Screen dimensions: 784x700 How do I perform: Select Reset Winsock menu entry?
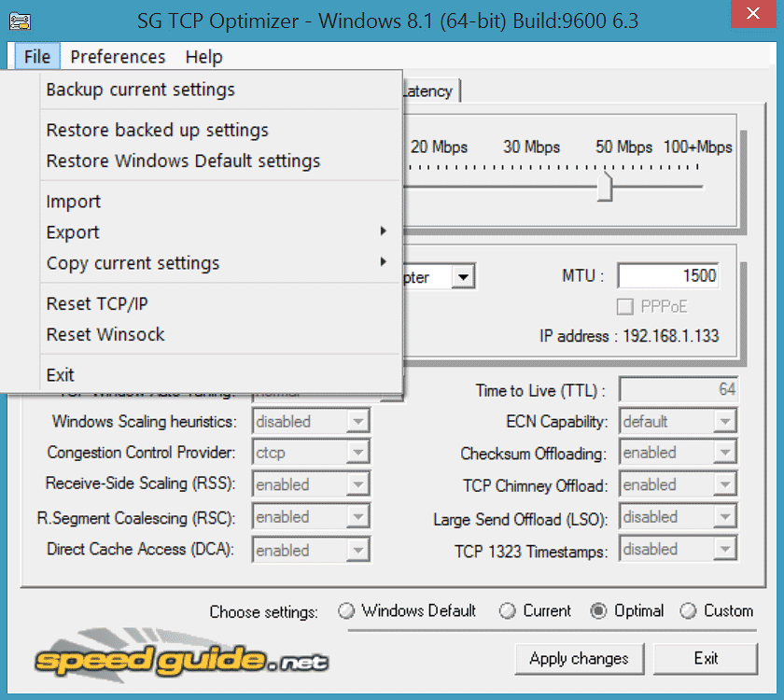(202, 334)
